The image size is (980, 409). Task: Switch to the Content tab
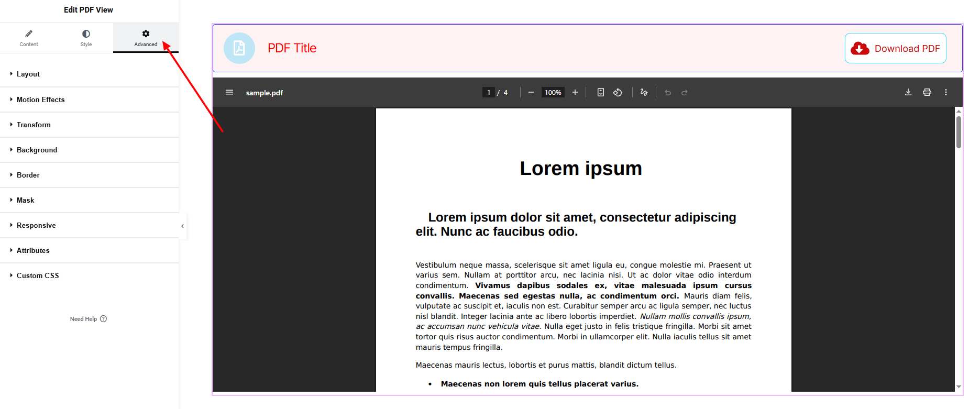[29, 38]
